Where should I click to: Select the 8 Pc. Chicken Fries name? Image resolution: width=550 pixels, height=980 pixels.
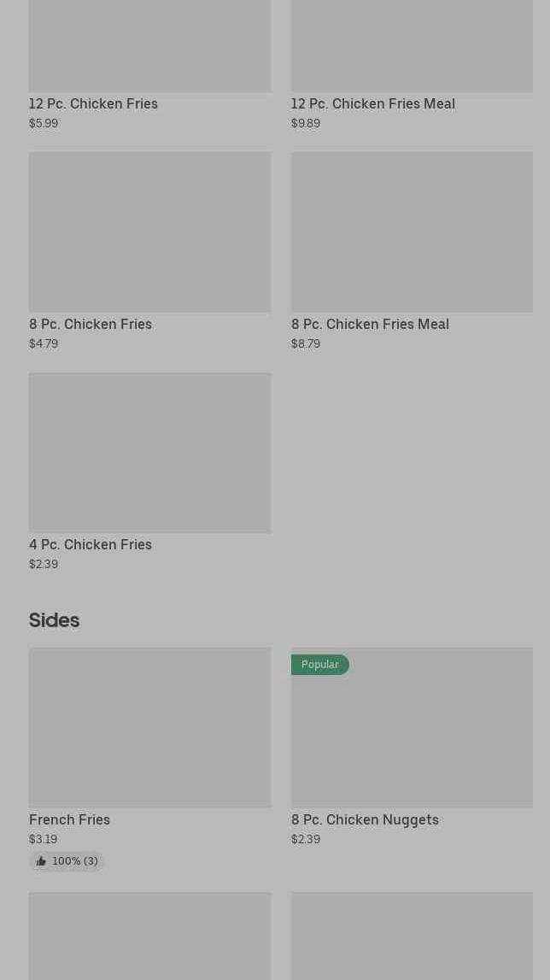91,324
